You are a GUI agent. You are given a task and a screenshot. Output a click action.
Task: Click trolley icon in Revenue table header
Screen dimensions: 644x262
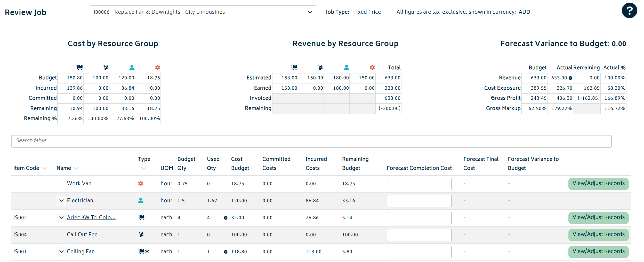pos(320,67)
